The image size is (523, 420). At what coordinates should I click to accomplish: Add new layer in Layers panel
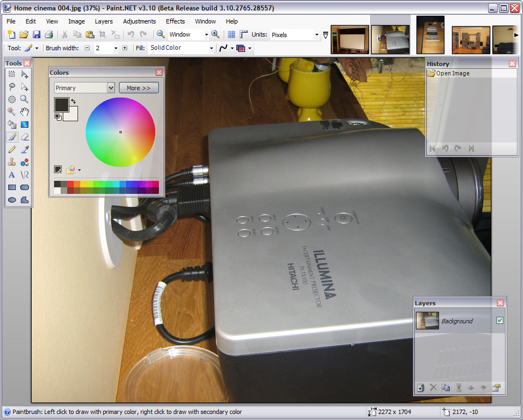(420, 388)
